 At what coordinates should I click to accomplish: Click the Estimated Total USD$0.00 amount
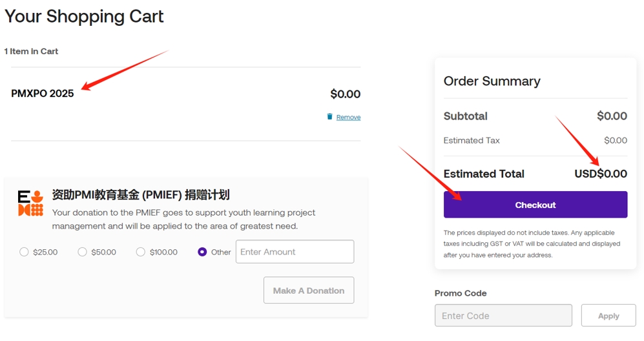click(601, 174)
